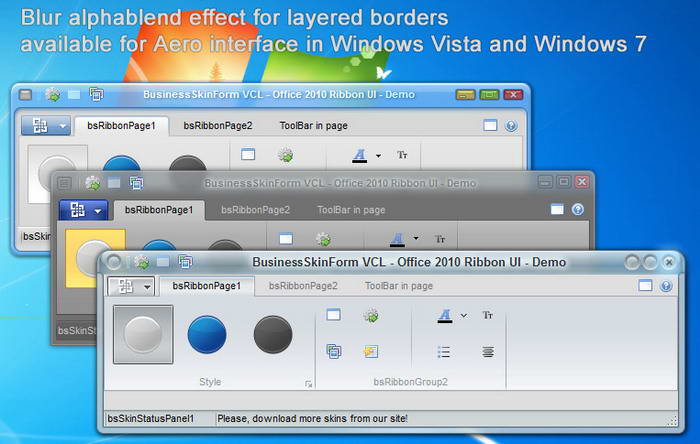The image size is (700, 444).
Task: Click the folder favorite icon in front ribbon
Action: click(371, 352)
